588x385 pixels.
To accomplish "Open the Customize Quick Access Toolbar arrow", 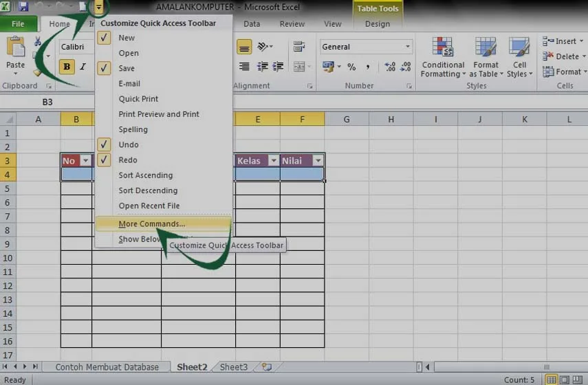I will click(98, 7).
